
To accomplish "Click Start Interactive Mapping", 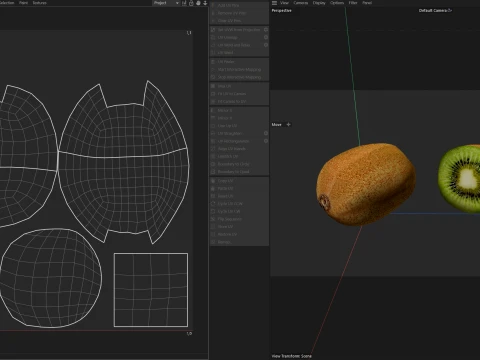I will (x=239, y=70).
